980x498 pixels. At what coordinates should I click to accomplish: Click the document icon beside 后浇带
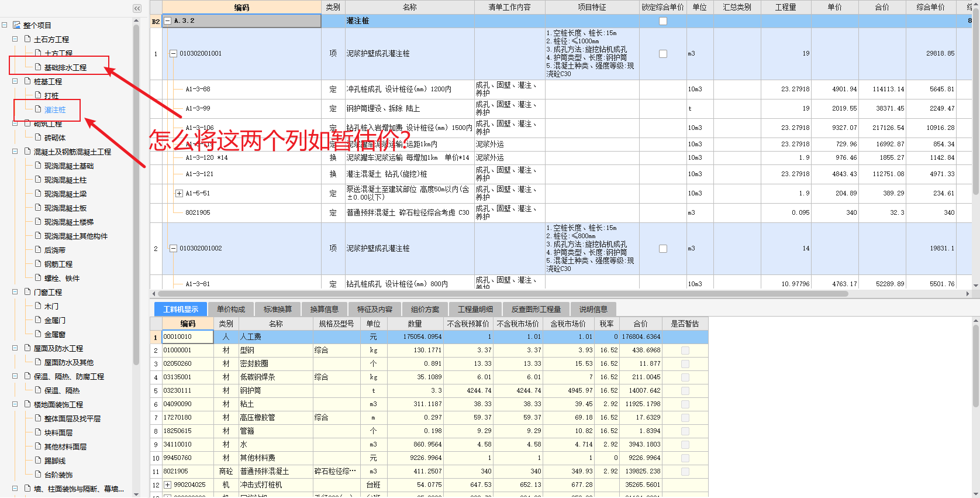point(38,250)
